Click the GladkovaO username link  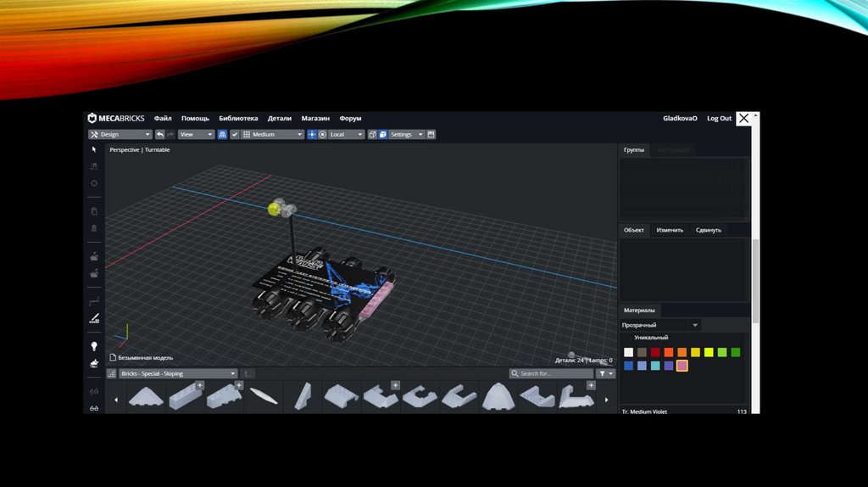point(680,119)
